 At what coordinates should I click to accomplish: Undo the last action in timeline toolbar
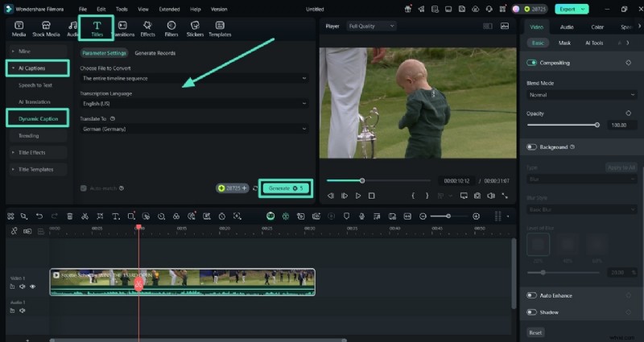pos(39,216)
